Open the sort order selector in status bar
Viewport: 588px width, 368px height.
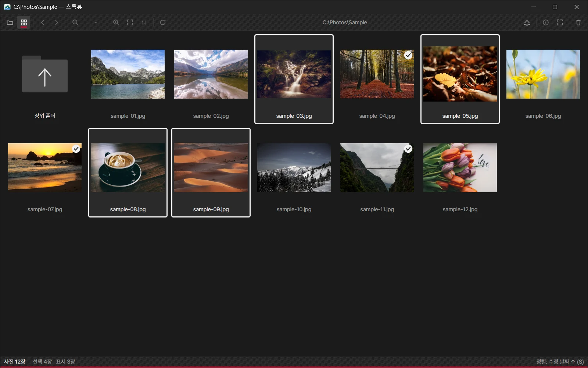click(x=560, y=362)
